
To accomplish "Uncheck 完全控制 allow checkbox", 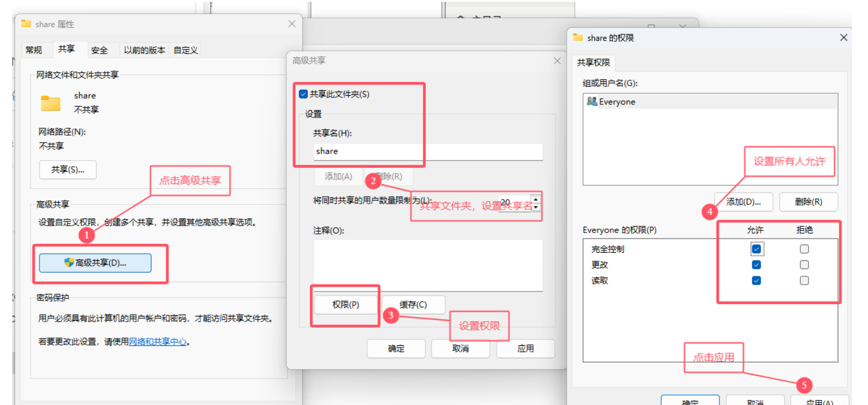I will 757,249.
